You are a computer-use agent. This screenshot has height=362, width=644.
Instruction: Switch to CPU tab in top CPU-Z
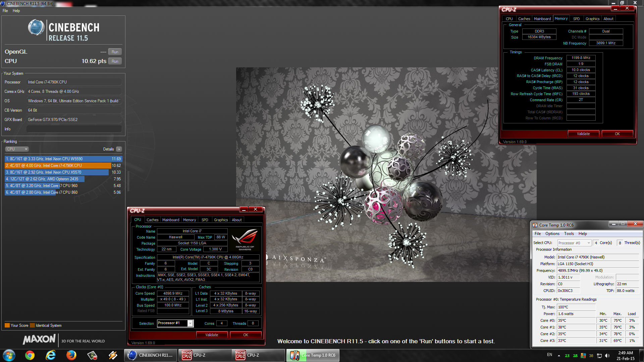click(x=509, y=19)
